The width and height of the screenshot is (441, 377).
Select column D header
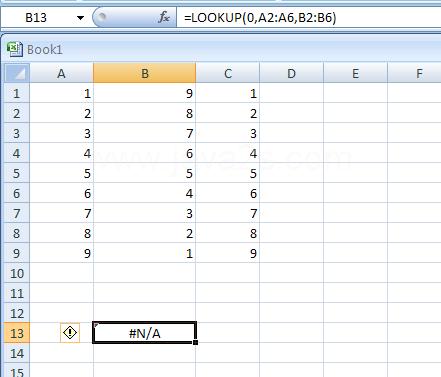pos(291,73)
